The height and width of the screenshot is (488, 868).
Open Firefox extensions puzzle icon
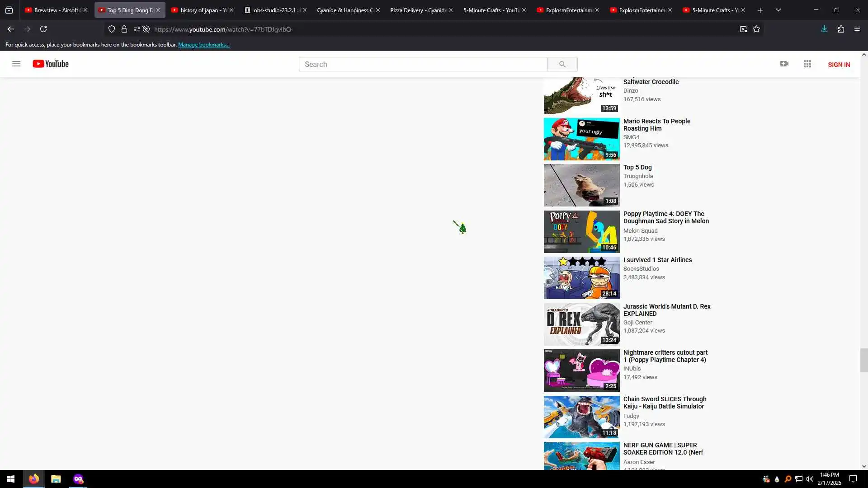[841, 29]
